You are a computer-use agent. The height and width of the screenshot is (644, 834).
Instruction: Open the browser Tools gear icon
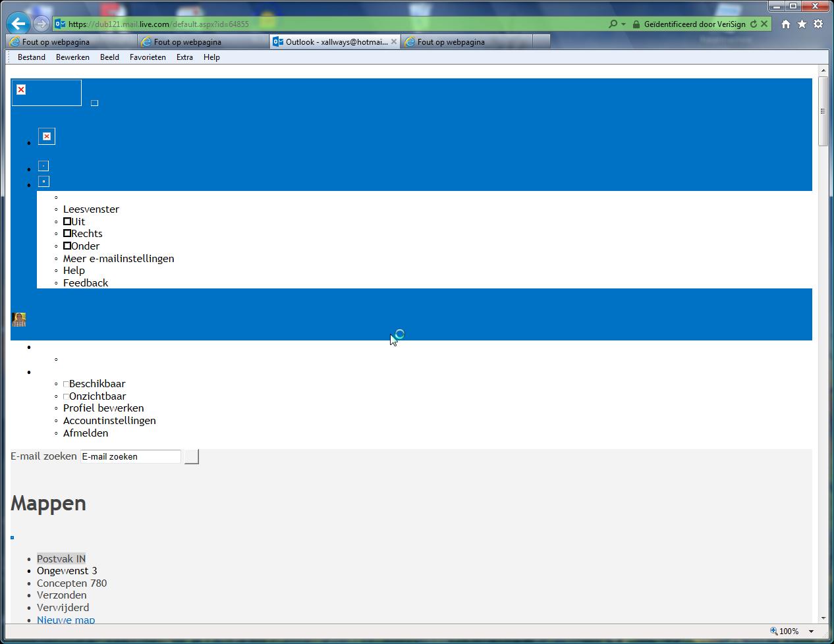pos(818,24)
